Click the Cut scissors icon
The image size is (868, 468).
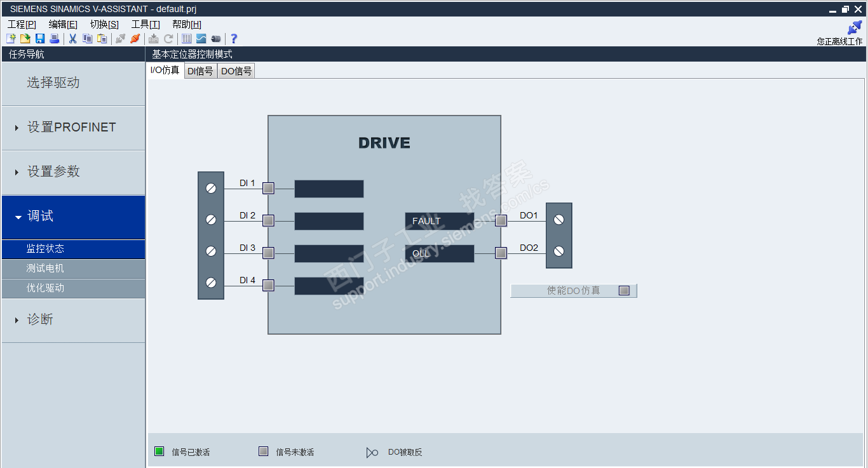click(72, 39)
